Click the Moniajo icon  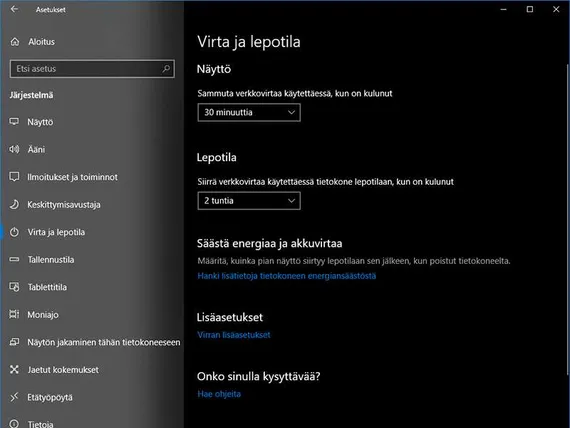[14, 314]
